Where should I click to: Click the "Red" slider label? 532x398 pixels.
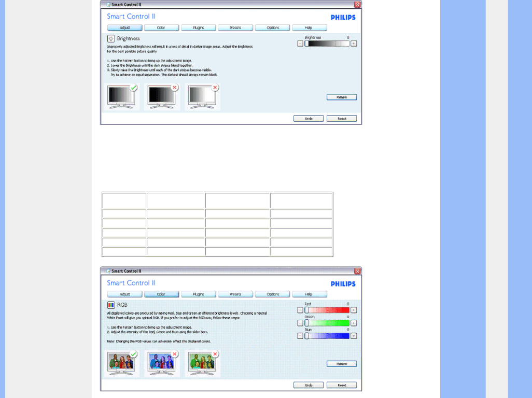click(x=307, y=304)
